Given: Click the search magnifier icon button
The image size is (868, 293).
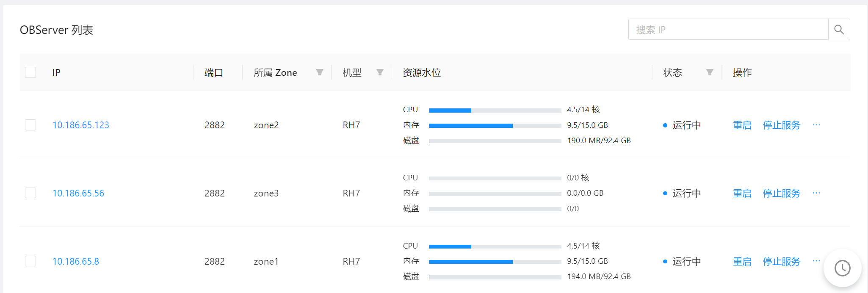Looking at the screenshot, I should coord(839,30).
